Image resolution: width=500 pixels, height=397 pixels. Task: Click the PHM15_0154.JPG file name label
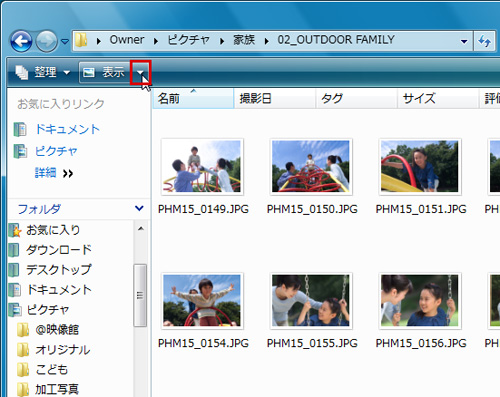203,343
